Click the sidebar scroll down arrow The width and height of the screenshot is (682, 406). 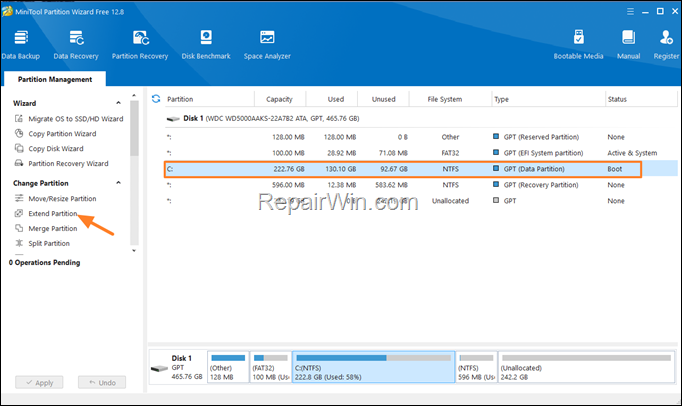point(134,251)
